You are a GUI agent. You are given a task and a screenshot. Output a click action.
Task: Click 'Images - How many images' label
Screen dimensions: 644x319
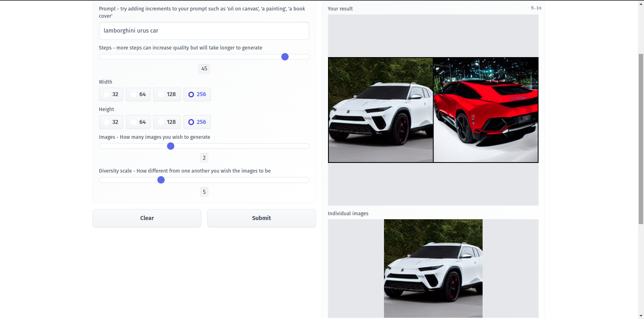point(155,137)
